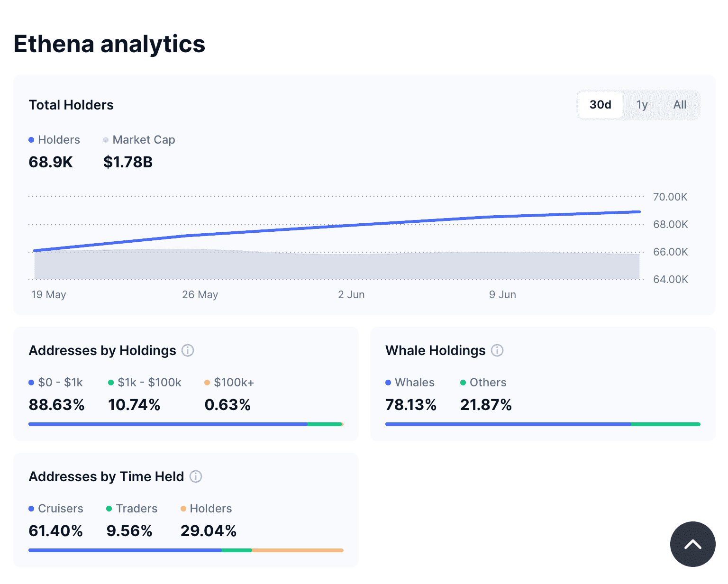728x584 pixels.
Task: Open the Addresses by Time Held info icon
Action: (196, 476)
